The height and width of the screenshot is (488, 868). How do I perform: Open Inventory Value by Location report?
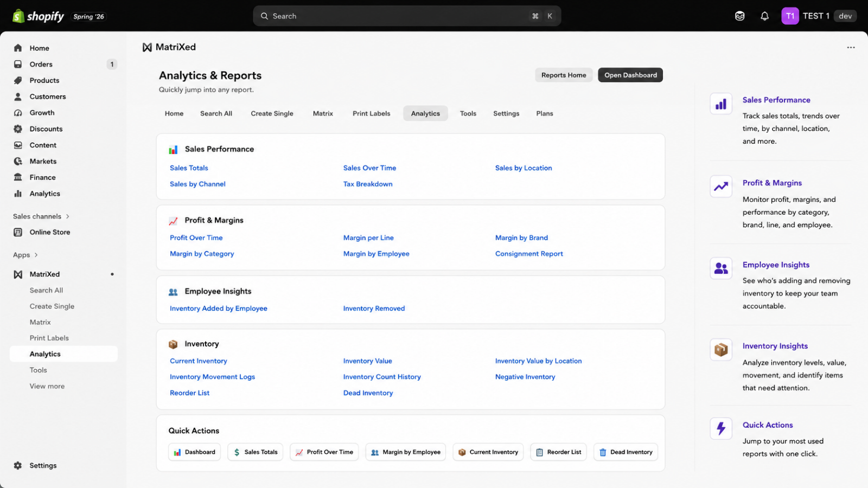538,361
